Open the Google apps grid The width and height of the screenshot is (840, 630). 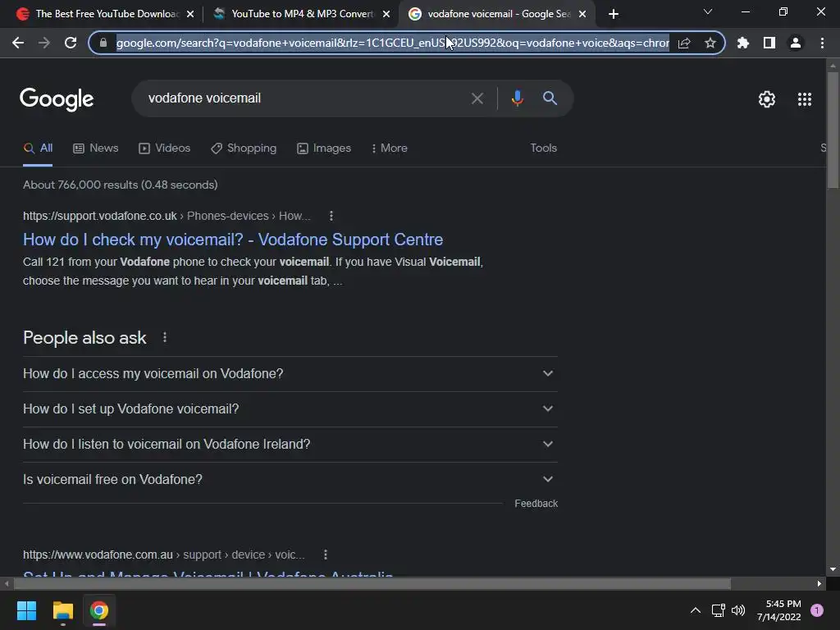(805, 99)
